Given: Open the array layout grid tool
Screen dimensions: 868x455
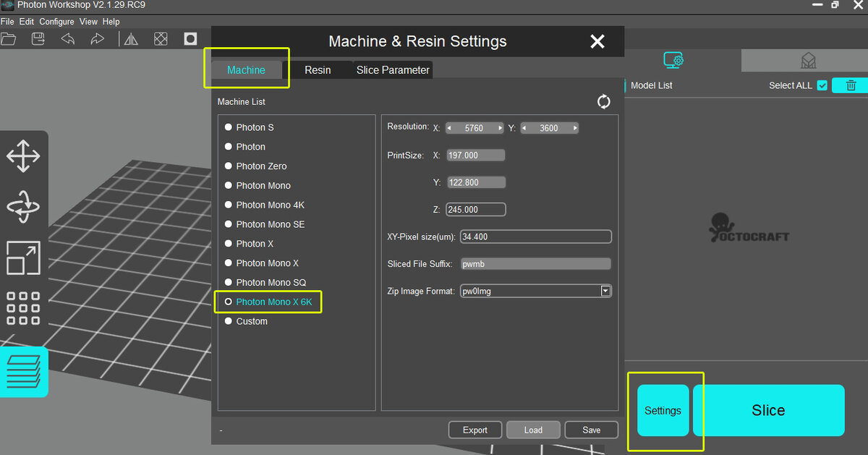Looking at the screenshot, I should (23, 308).
